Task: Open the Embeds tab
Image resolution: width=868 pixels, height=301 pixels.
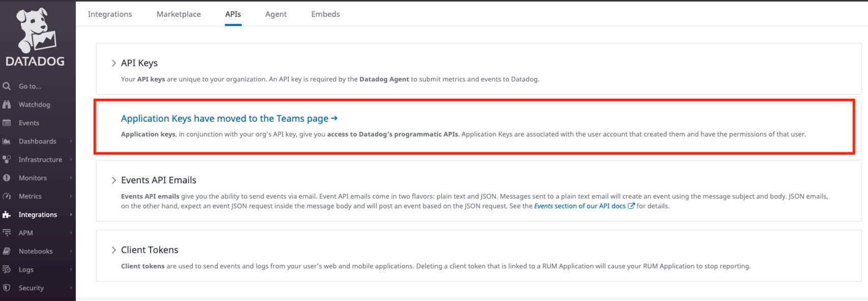Action: (325, 14)
